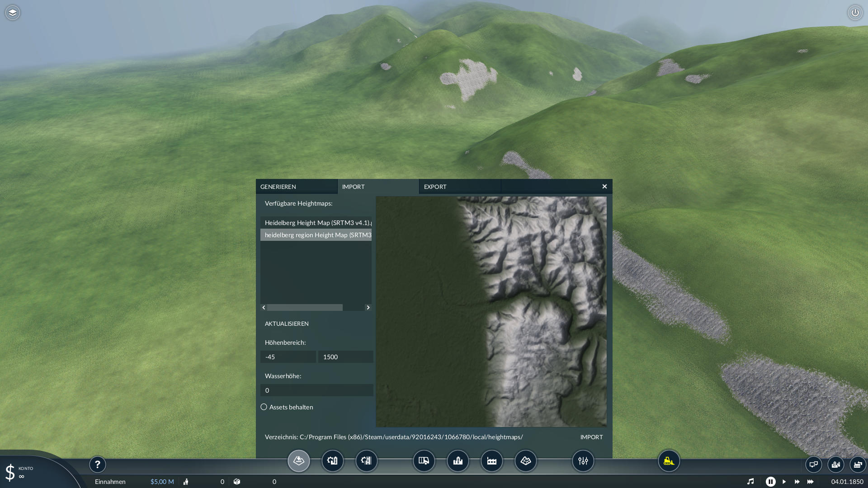Image resolution: width=868 pixels, height=488 pixels.
Task: Click the IMPORT button at bottom right
Action: [x=591, y=437]
